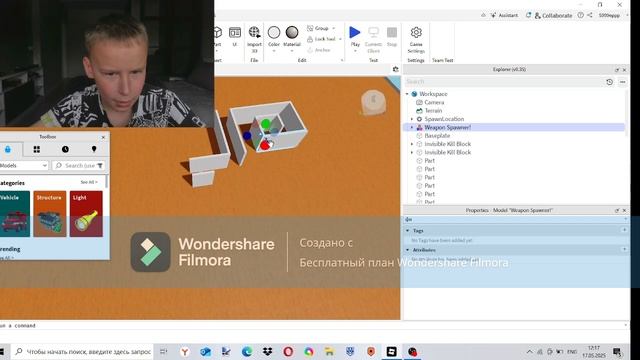The height and width of the screenshot is (360, 640).
Task: Click the Material sphere in ribbon
Action: [292, 32]
